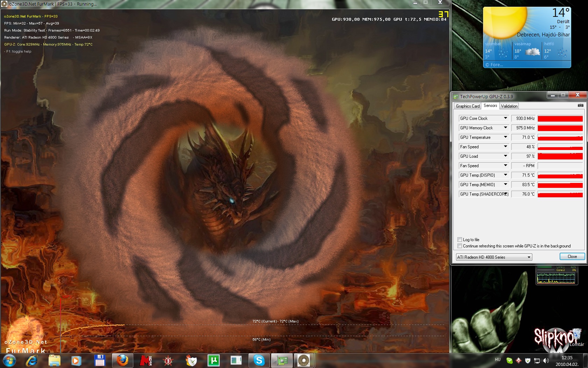
Task: Click the GPU-Z title bar app icon
Action: click(x=456, y=96)
